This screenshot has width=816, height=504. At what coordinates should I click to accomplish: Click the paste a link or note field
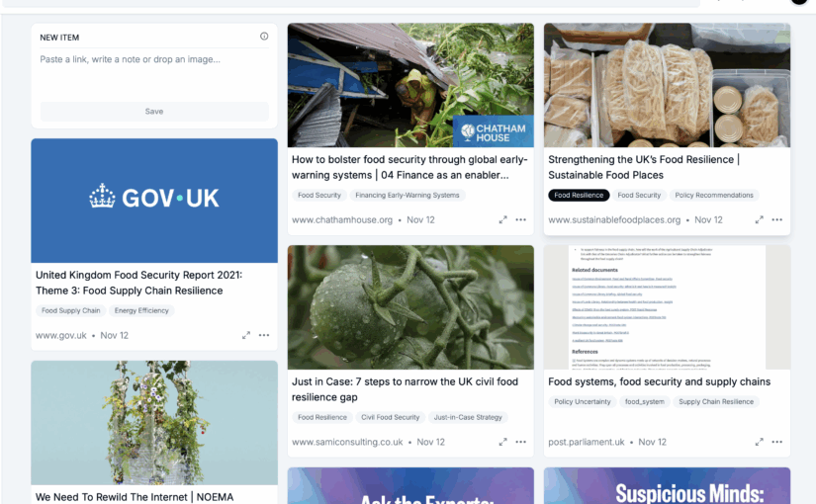(154, 73)
